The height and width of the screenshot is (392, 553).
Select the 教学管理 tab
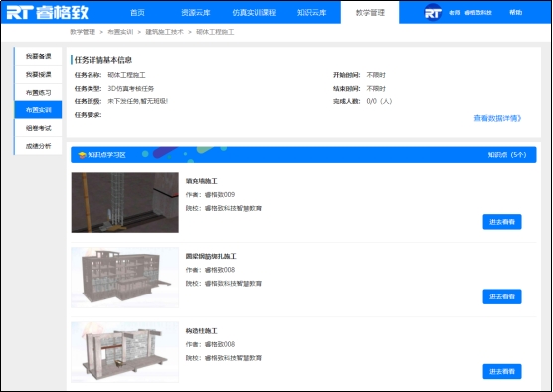[370, 13]
